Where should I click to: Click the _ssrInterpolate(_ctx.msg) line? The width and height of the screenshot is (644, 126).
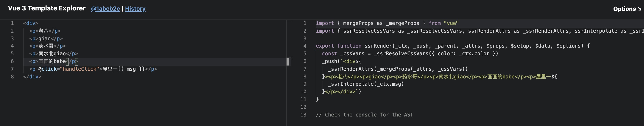pos(366,84)
